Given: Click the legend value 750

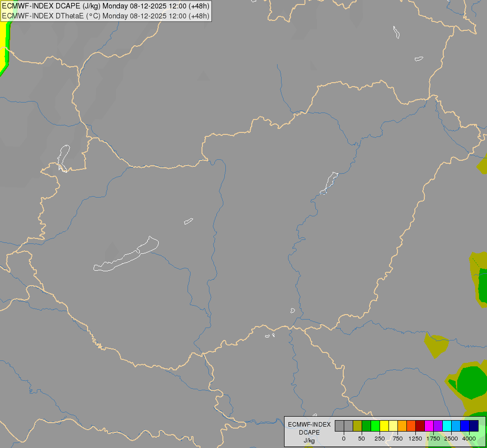Looking at the screenshot, I should pos(397,439).
